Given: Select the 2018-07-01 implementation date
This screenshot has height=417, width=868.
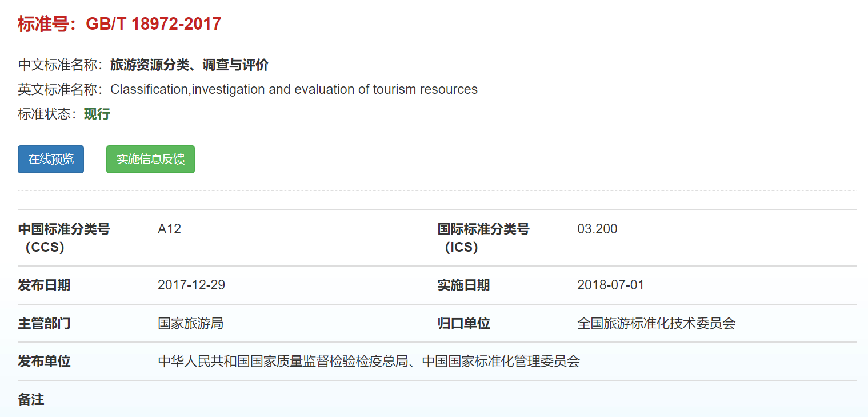Looking at the screenshot, I should pyautogui.click(x=610, y=285).
